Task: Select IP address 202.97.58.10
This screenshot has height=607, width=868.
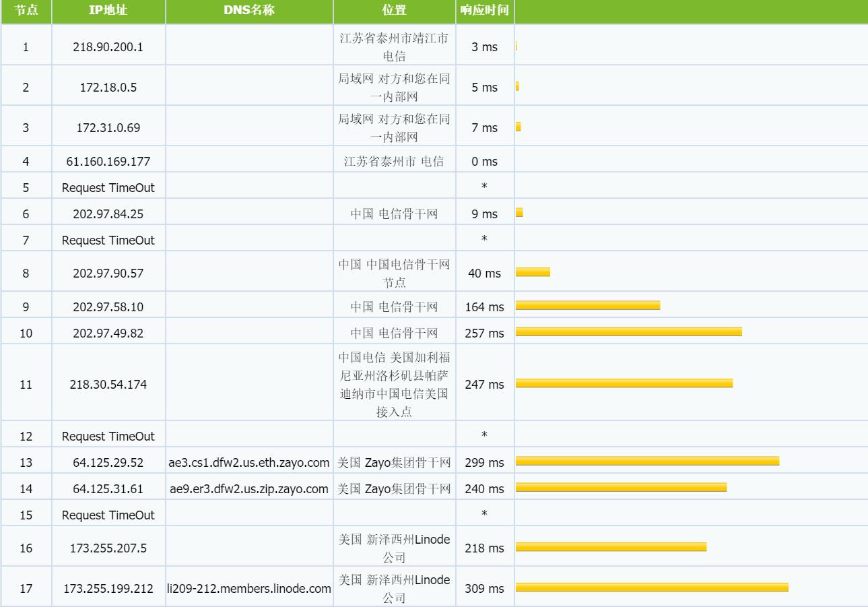Action: [x=108, y=307]
